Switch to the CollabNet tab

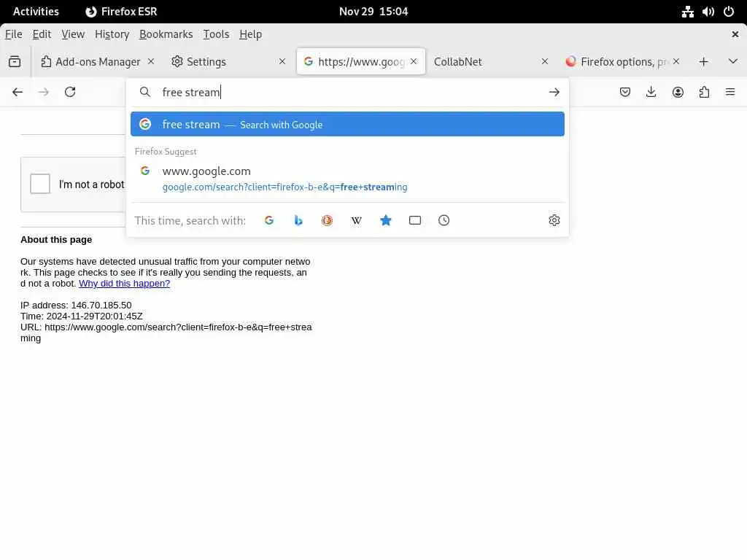[491, 61]
